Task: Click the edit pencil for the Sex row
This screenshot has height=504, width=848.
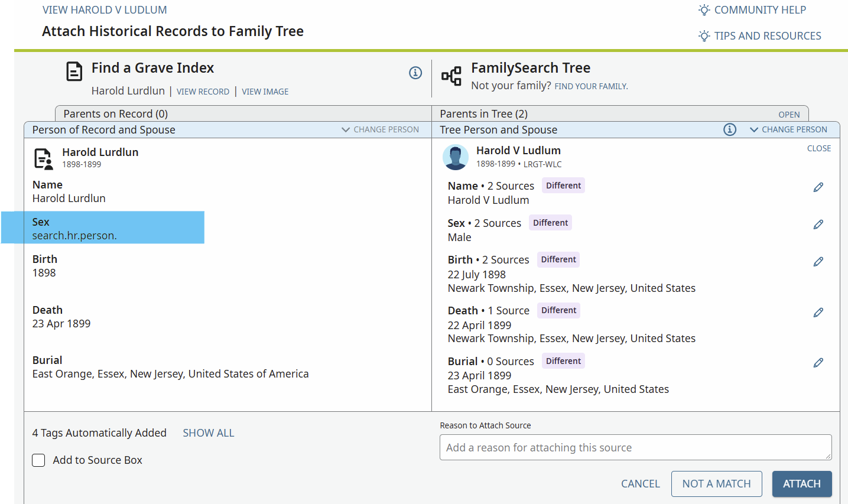Action: pyautogui.click(x=818, y=225)
